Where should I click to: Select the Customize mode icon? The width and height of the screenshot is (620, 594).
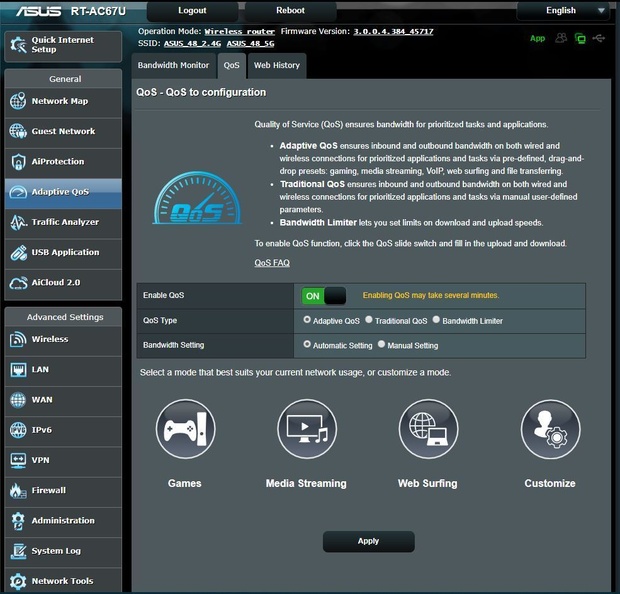550,429
